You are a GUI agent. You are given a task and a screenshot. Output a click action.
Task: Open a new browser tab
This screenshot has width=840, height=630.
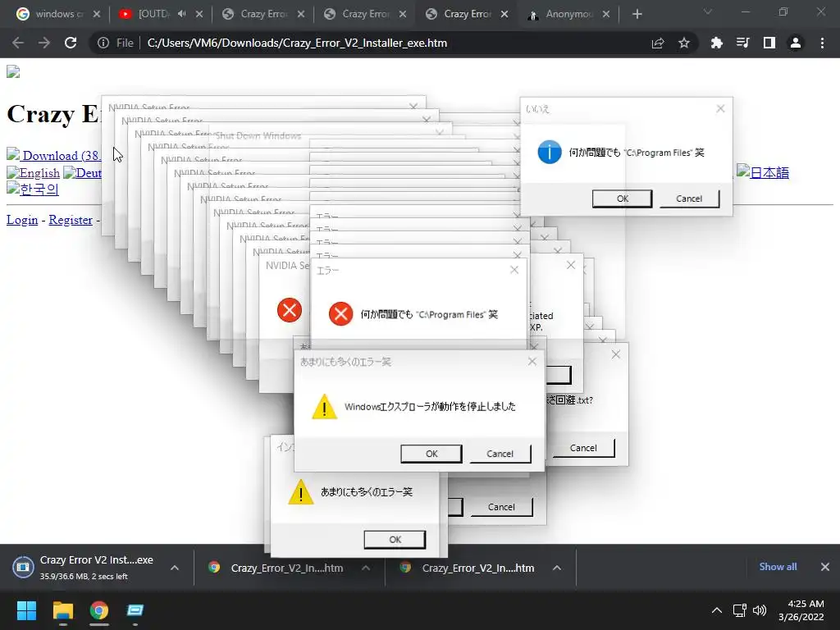pos(637,15)
